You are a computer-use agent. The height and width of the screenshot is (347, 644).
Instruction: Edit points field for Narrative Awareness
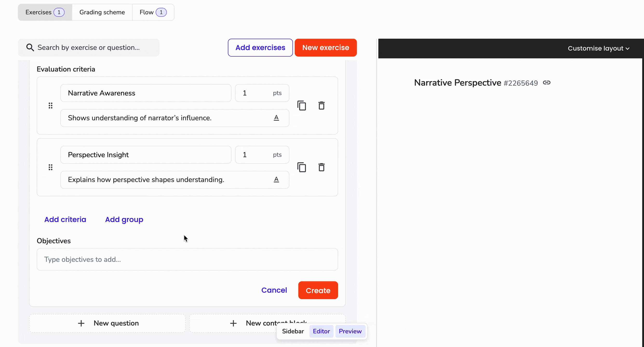coord(262,93)
